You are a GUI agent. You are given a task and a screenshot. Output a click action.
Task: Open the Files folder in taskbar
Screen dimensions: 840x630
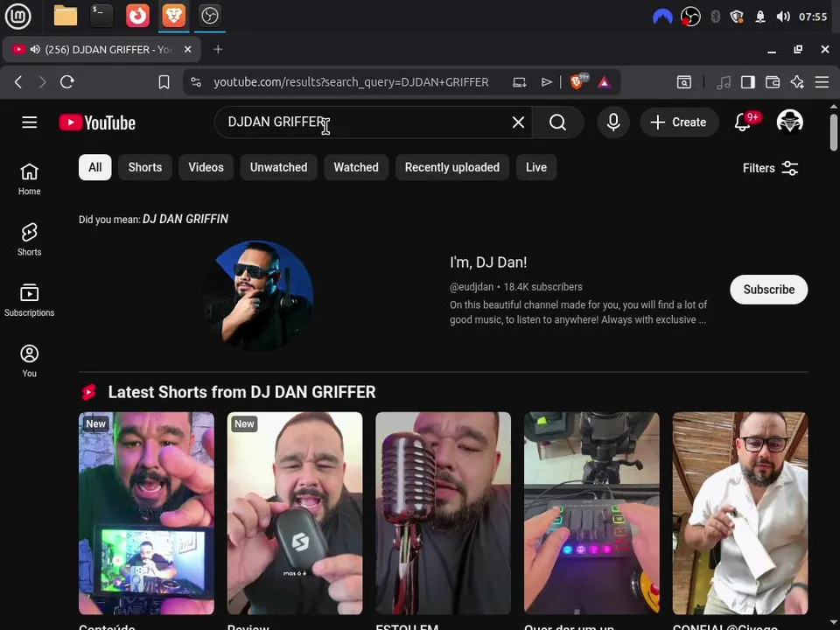coord(66,16)
